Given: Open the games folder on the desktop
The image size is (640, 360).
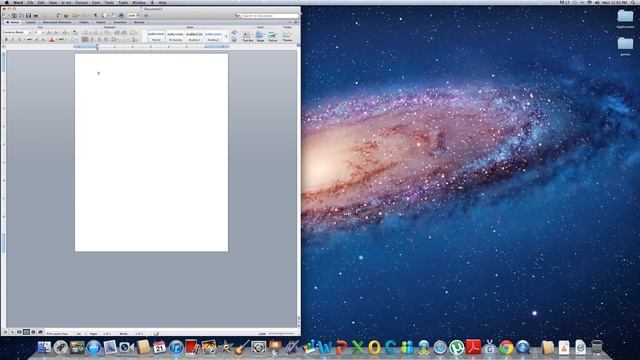Looking at the screenshot, I should 625,46.
